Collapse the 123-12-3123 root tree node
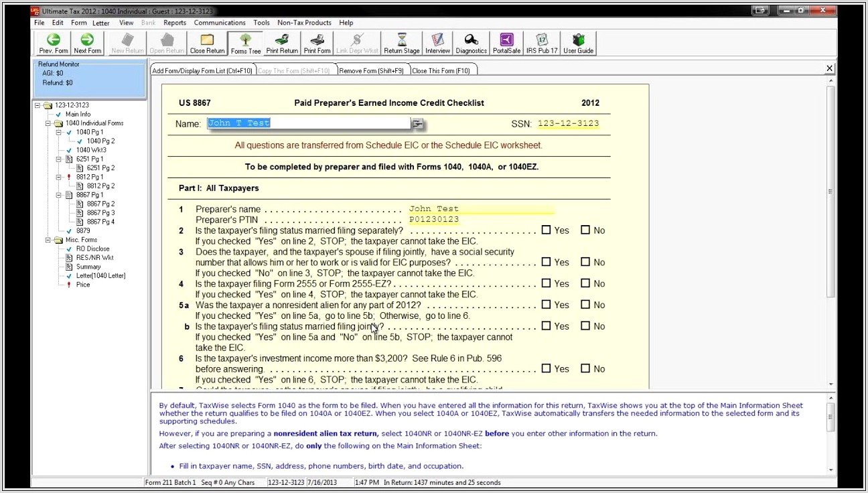The height and width of the screenshot is (493, 868). pos(38,105)
